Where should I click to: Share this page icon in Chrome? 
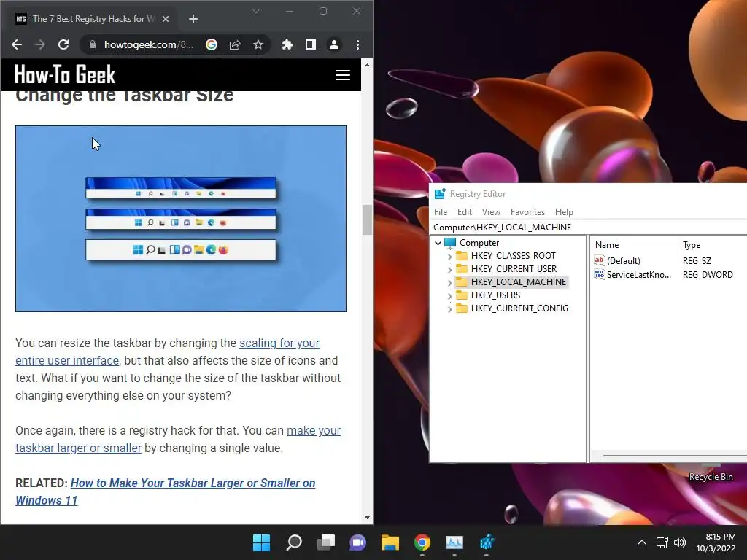(235, 44)
